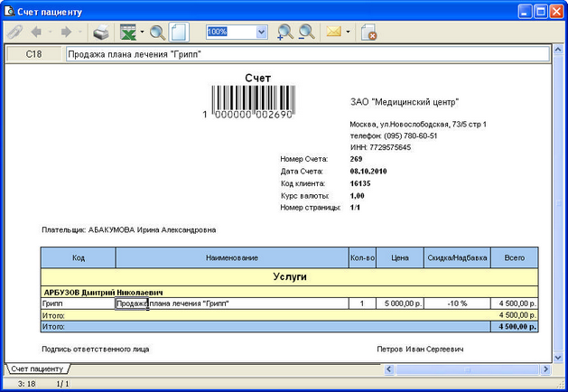Select the '5 000,00 р.' price cell
Image resolution: width=568 pixels, height=392 pixels.
400,303
